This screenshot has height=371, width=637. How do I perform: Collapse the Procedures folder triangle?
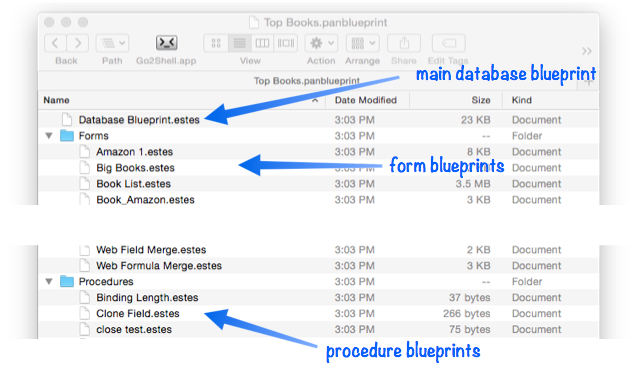click(x=49, y=282)
